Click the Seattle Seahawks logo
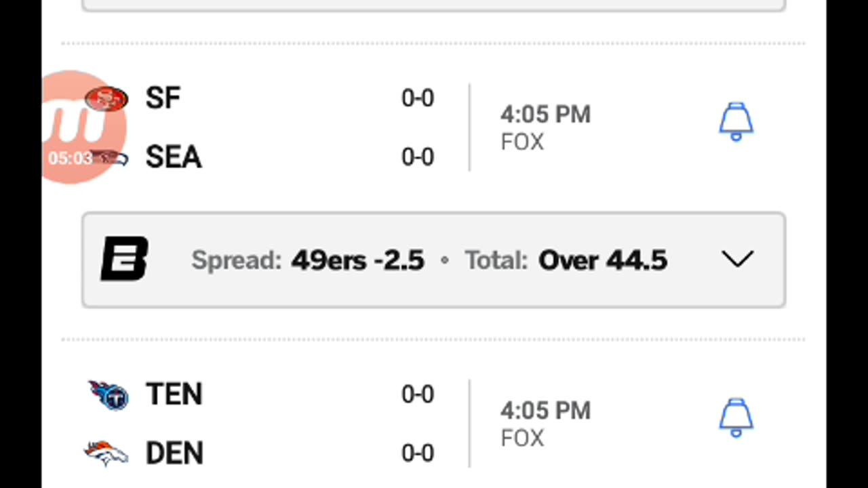Image resolution: width=868 pixels, height=488 pixels. (x=108, y=159)
